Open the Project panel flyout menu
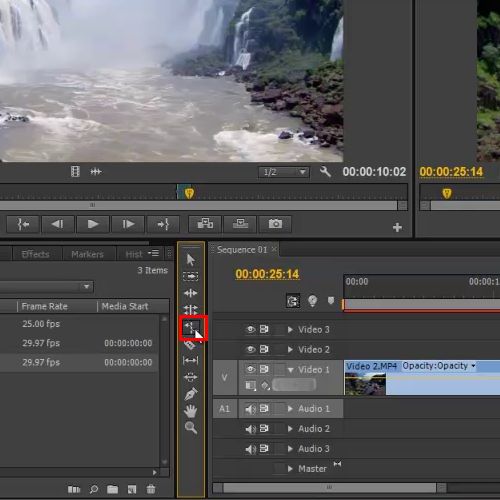Viewport: 500px width, 500px height. [154, 253]
